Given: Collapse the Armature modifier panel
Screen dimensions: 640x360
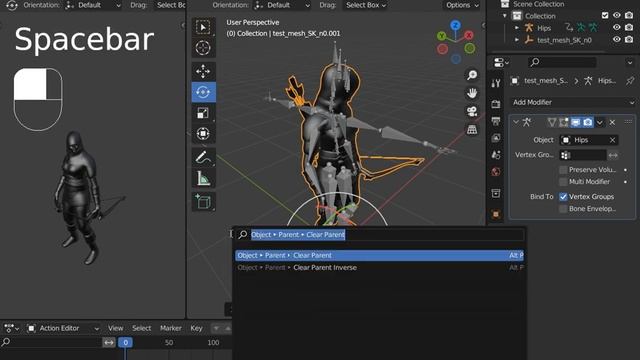Looking at the screenshot, I should click(516, 122).
